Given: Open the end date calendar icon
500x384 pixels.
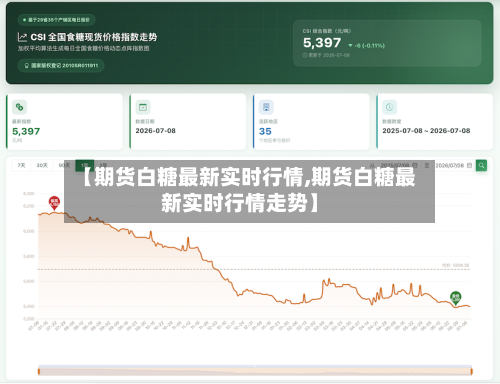Looking at the screenshot, I should pyautogui.click(x=469, y=165).
